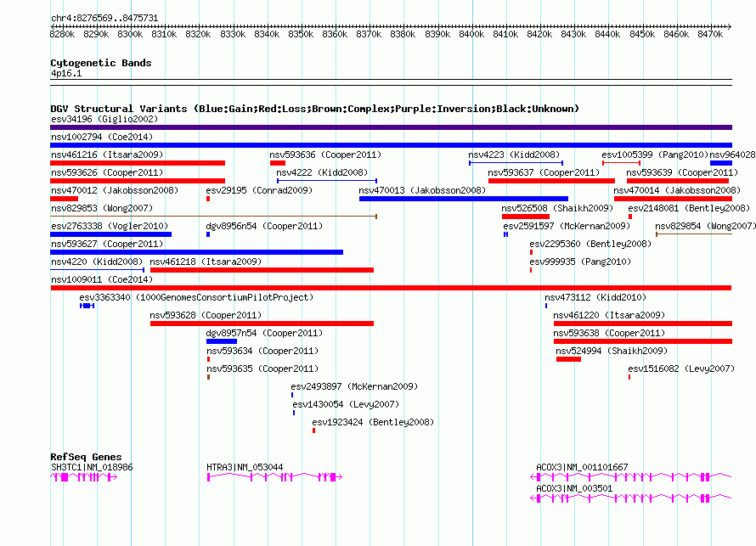Select the nsv1002794 (Coe2014) blue gain bar

pos(391,145)
